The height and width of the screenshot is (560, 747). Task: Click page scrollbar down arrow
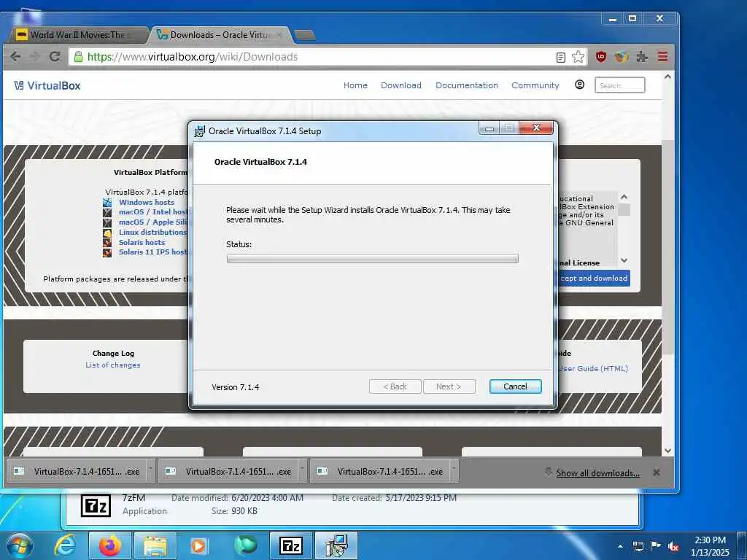668,451
